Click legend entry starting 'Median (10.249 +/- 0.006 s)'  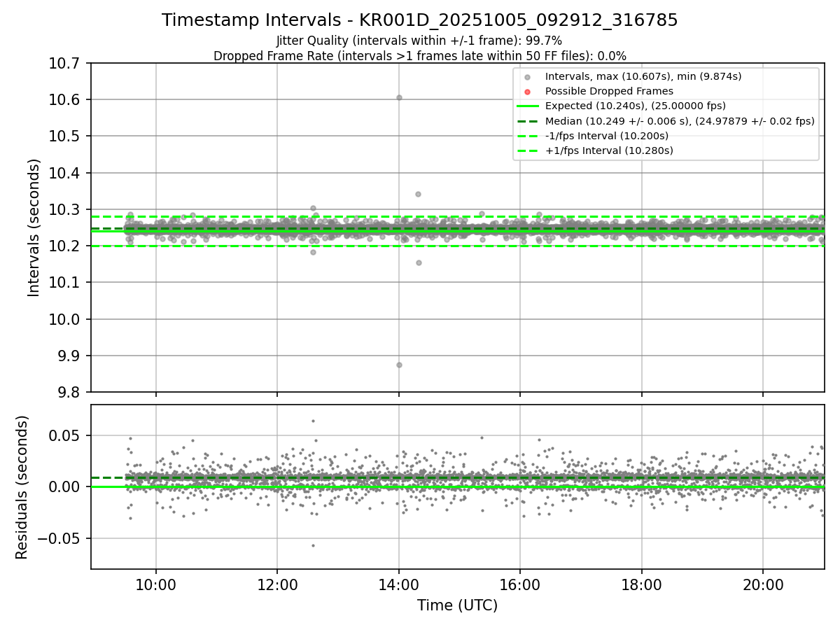pos(680,121)
